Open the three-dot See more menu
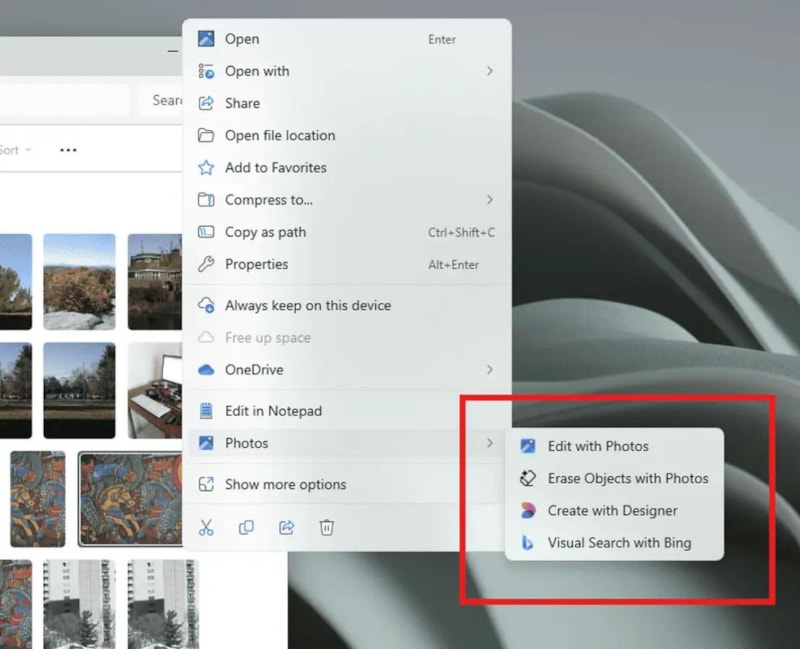 pos(68,150)
